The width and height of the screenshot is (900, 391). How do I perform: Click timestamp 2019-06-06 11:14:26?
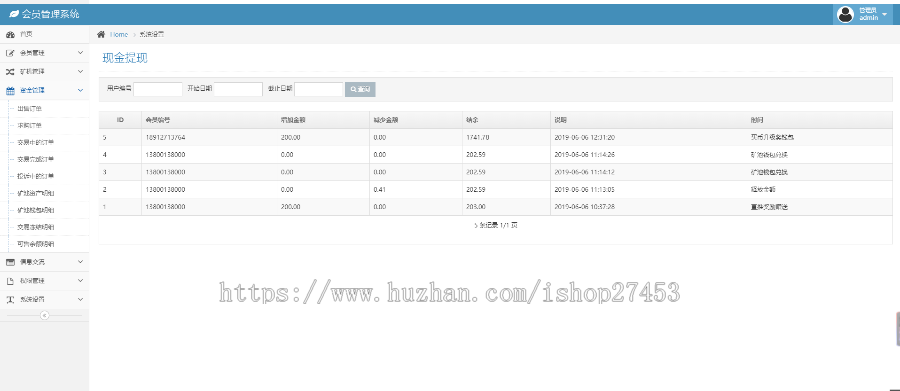[585, 155]
